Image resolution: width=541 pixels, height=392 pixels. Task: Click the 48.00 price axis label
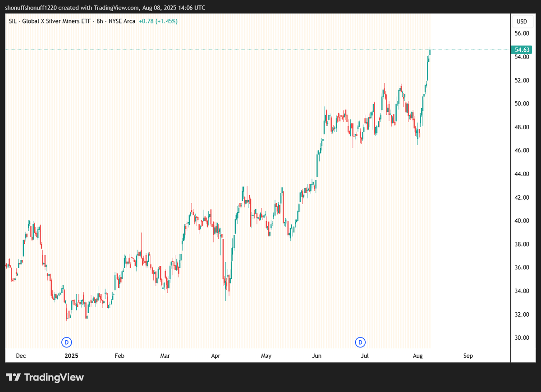(522, 127)
